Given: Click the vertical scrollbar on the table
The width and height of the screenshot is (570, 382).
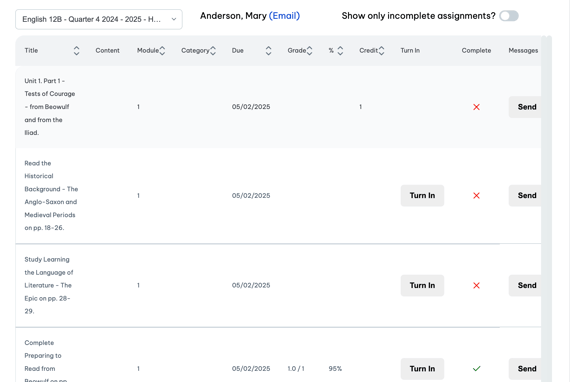Looking at the screenshot, I should (546, 209).
